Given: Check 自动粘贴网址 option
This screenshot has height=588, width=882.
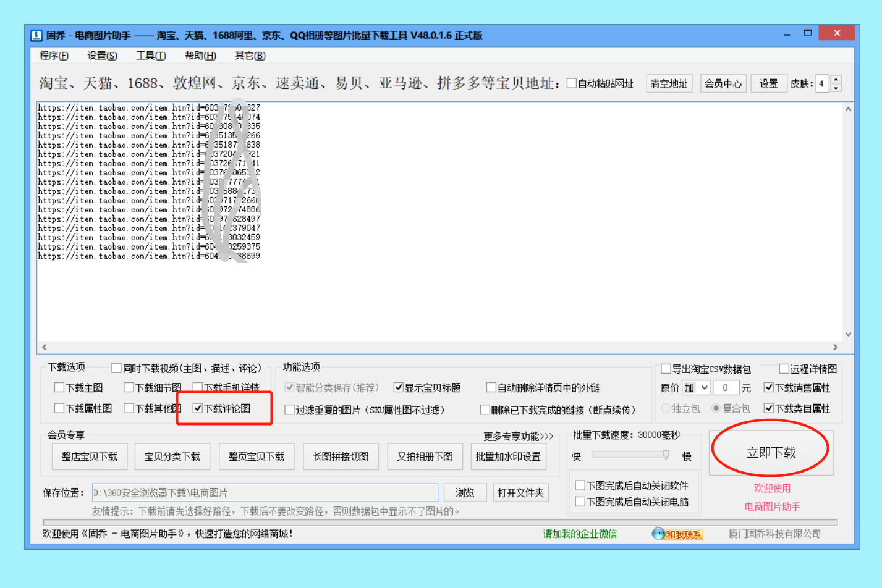Looking at the screenshot, I should click(x=572, y=83).
